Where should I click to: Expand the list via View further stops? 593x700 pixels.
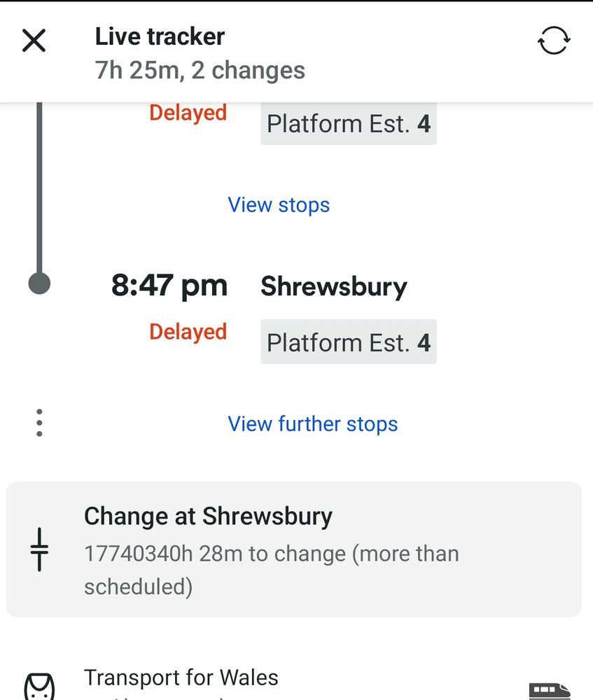point(313,423)
